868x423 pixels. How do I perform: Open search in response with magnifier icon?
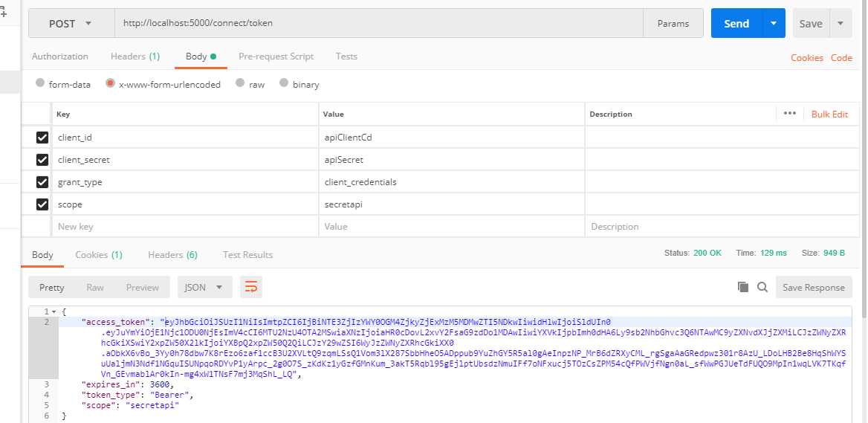(x=762, y=287)
